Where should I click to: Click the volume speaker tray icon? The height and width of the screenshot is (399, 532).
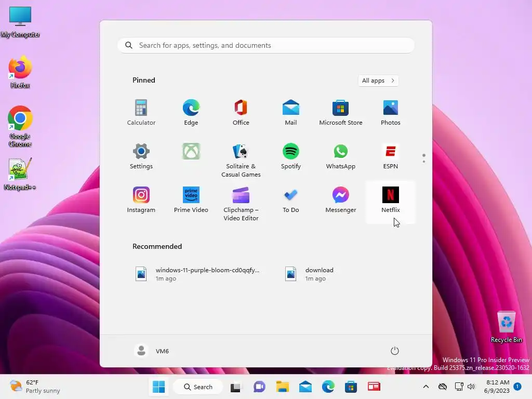tap(471, 387)
